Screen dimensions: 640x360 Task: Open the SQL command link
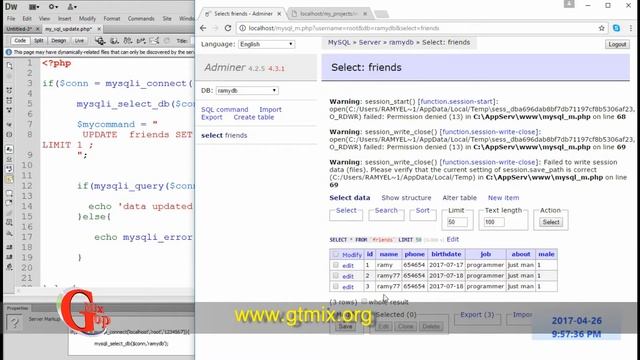point(224,109)
